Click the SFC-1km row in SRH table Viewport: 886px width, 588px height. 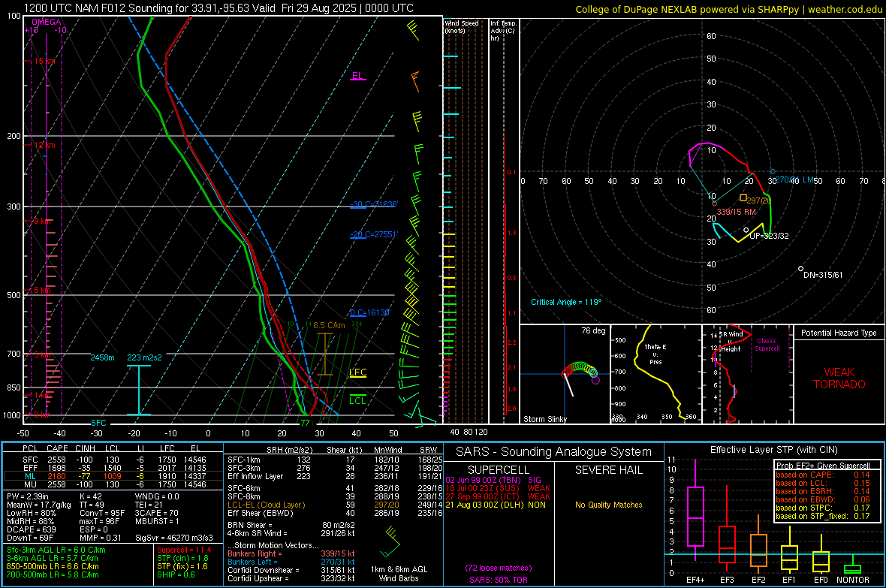pos(335,460)
